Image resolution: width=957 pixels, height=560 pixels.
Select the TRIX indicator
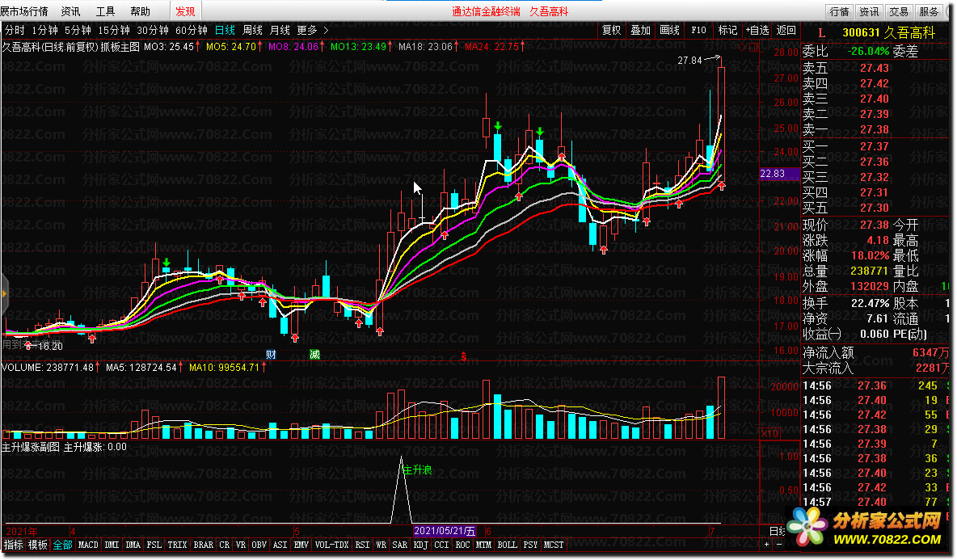[x=177, y=545]
